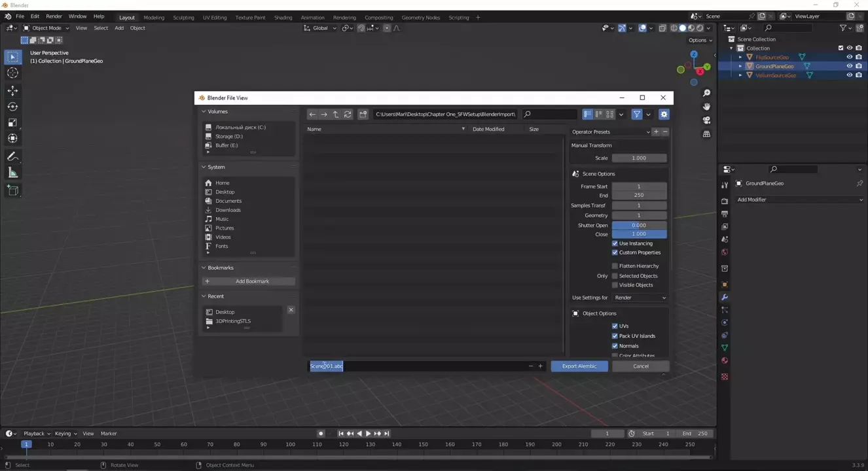
Task: Open the Add Modifier dropdown
Action: point(799,200)
